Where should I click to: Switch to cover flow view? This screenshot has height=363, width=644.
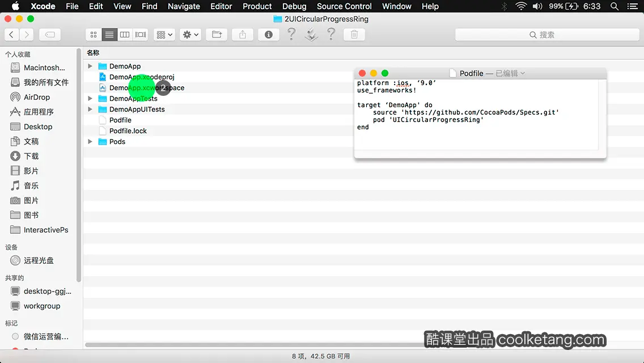point(141,35)
